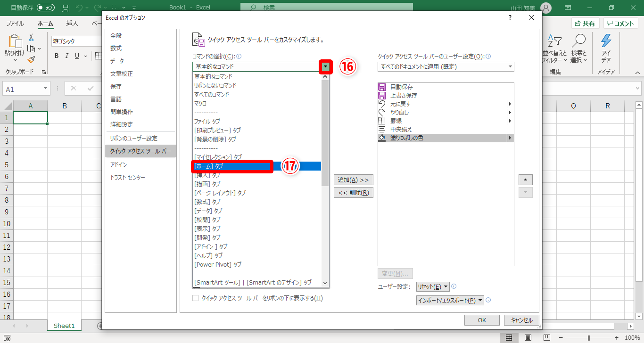Click the info icon beside コマンドの選択
The image size is (644, 343).
(x=239, y=56)
